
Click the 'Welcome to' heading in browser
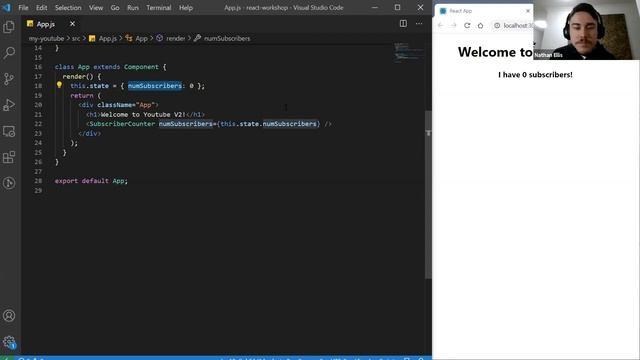tap(495, 52)
